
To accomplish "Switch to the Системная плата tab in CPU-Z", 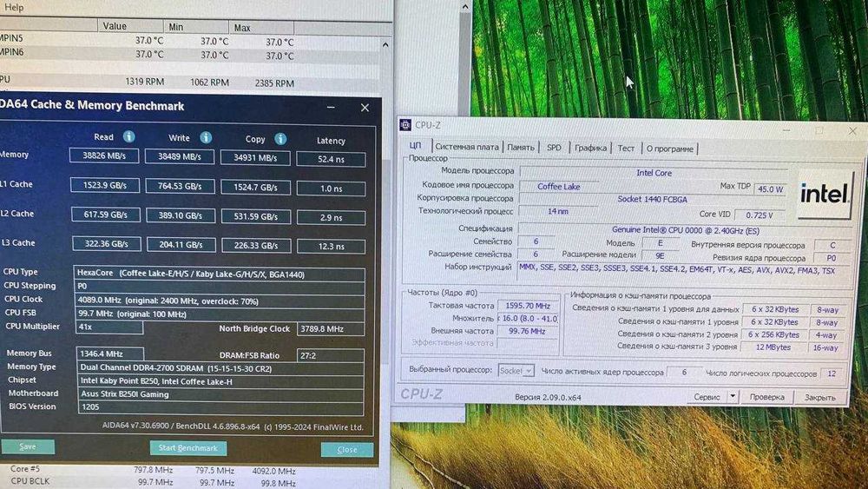I will tap(467, 147).
